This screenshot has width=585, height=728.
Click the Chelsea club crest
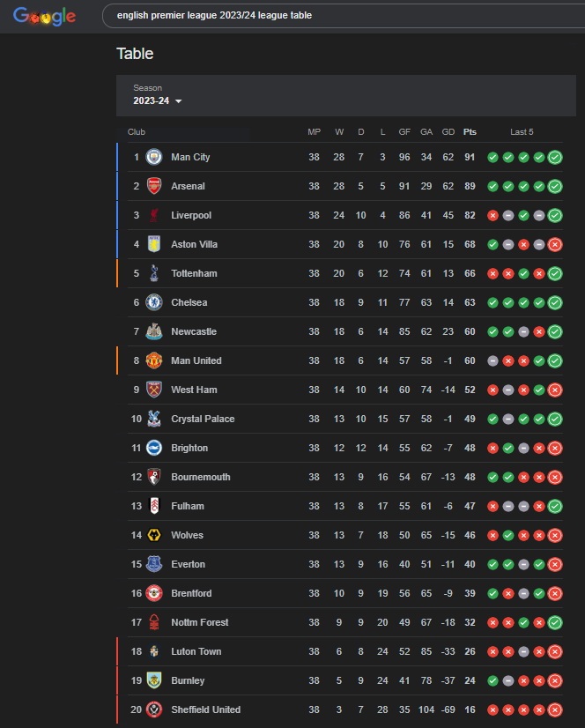pos(154,302)
